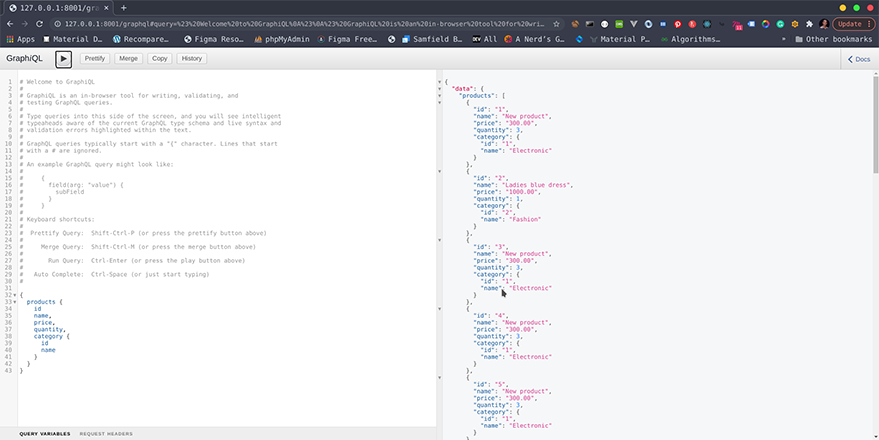Viewport: 879px width, 440px height.
Task: Click the site info icon in address bar
Action: pos(57,24)
